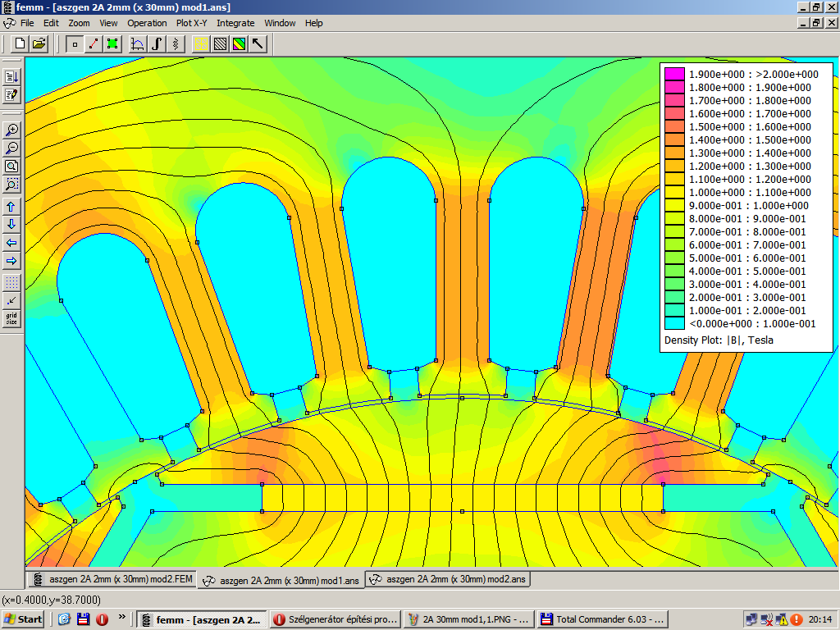The height and width of the screenshot is (630, 840).
Task: Zoom to natural extents icon
Action: click(x=11, y=167)
